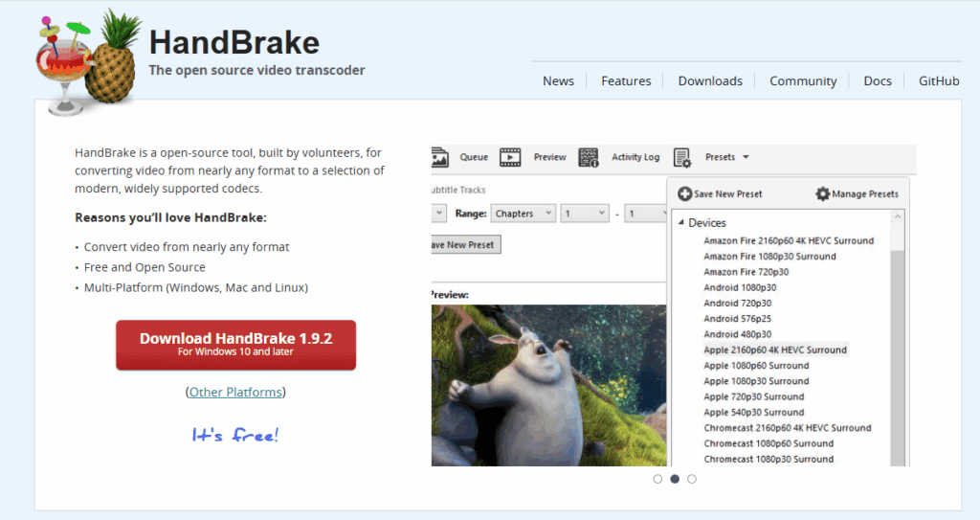Click the Multi-Platform bullet text
980x520 pixels.
click(195, 288)
